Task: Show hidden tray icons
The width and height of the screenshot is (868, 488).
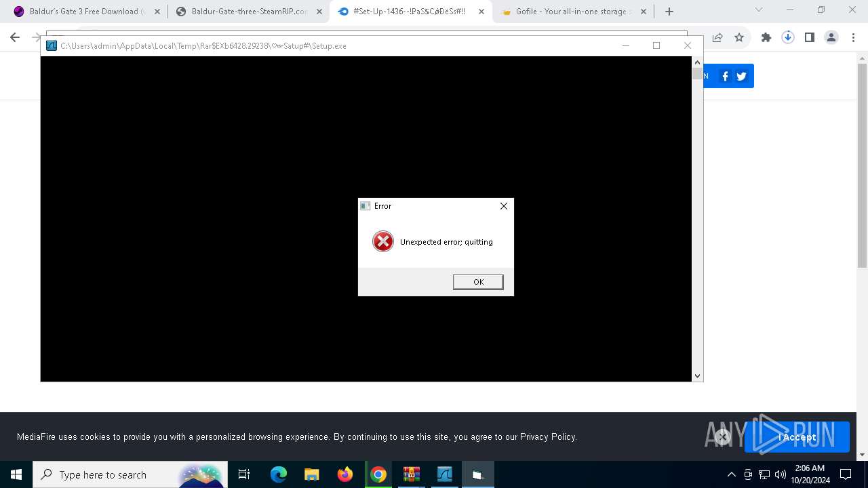Action: [732, 474]
